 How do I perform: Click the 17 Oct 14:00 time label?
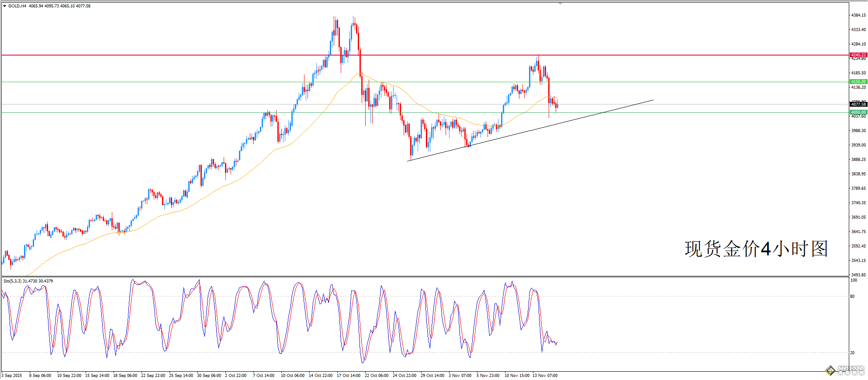[349, 375]
